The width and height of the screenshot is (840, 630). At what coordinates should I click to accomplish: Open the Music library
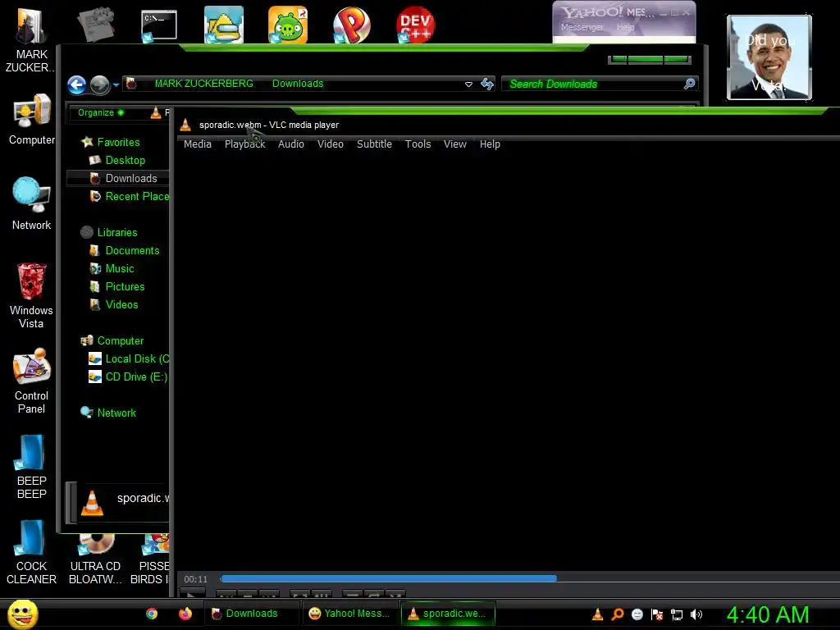tap(119, 268)
